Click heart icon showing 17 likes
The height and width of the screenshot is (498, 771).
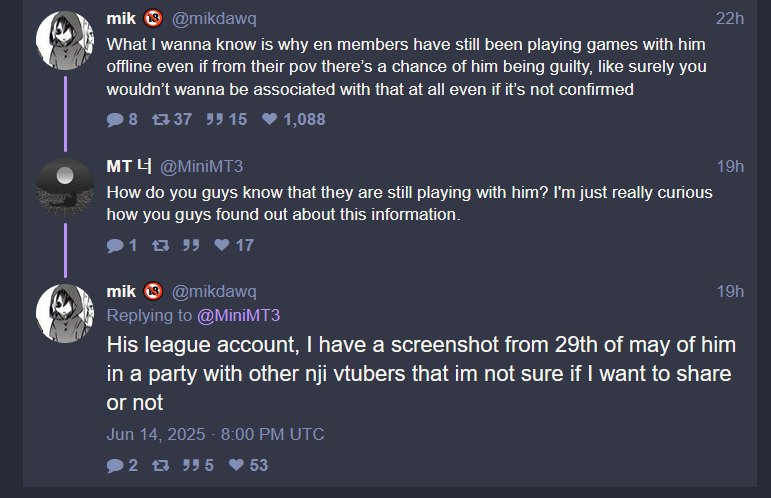click(222, 244)
